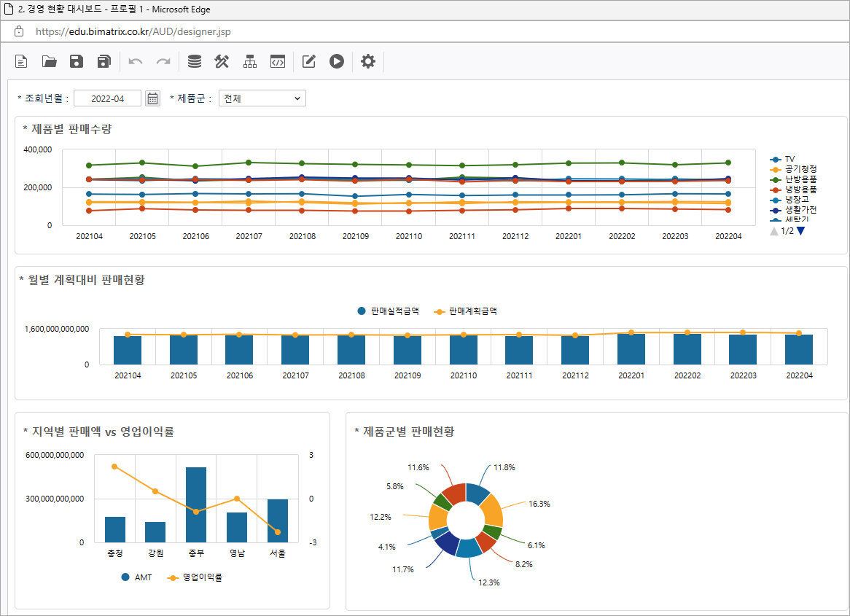Click the pencil edit design icon
850x616 pixels.
[308, 62]
